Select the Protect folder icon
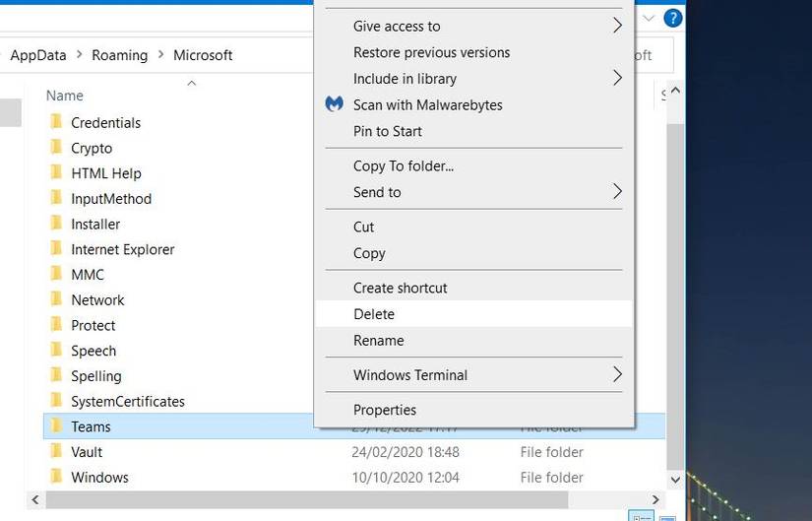The width and height of the screenshot is (812, 521). (56, 325)
